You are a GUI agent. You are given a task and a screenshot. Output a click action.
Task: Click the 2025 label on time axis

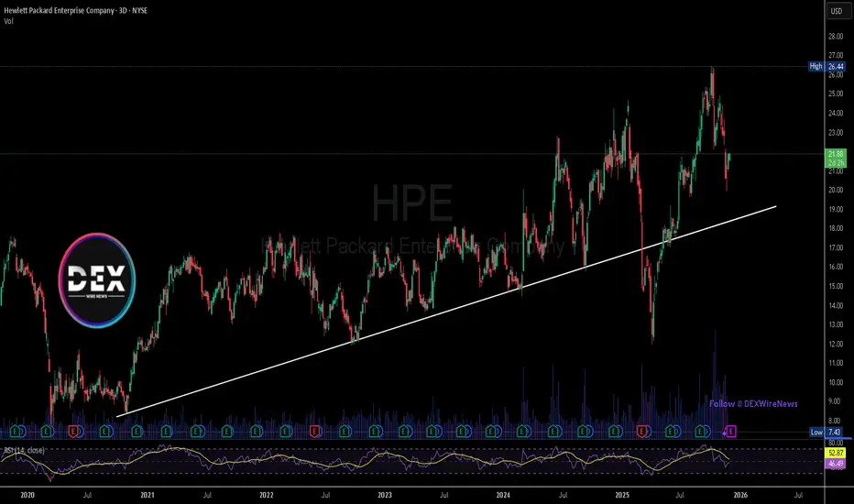tap(622, 495)
